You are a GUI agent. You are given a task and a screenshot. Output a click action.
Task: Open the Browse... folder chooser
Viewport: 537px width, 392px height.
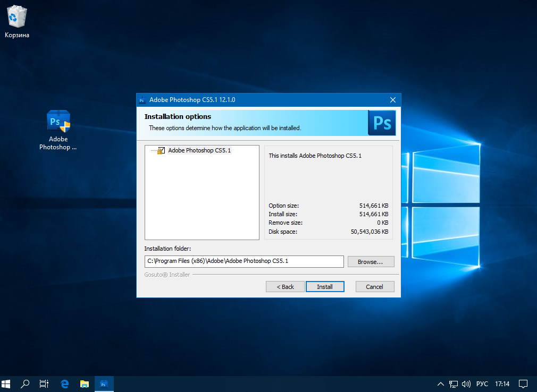(371, 262)
